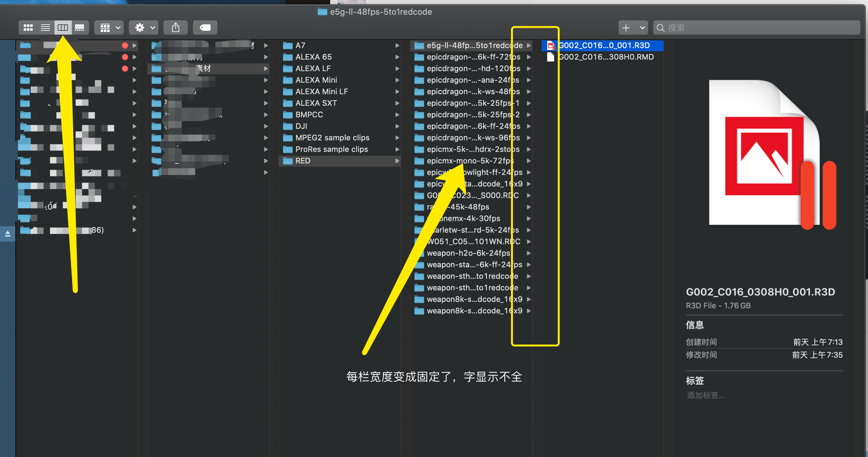Open the group-by arrangement dropdown

point(110,28)
